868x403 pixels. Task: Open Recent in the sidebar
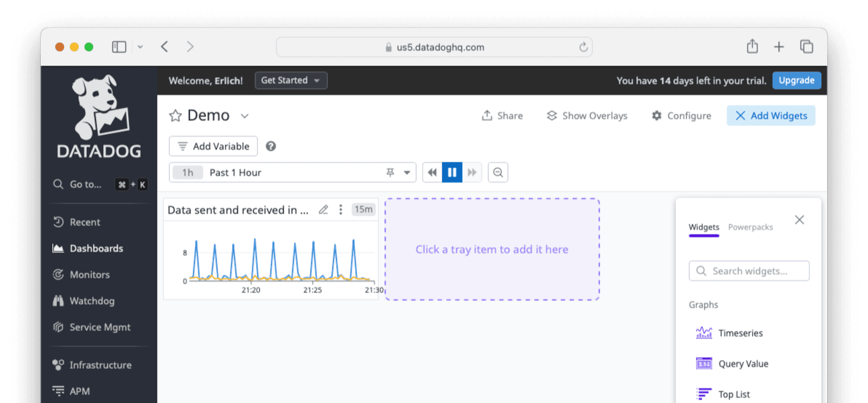[x=76, y=222]
